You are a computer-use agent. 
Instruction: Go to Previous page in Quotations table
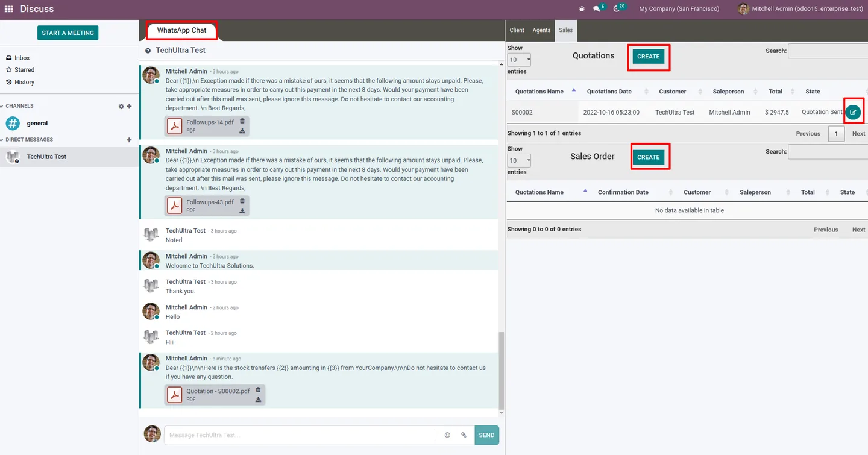click(x=808, y=134)
